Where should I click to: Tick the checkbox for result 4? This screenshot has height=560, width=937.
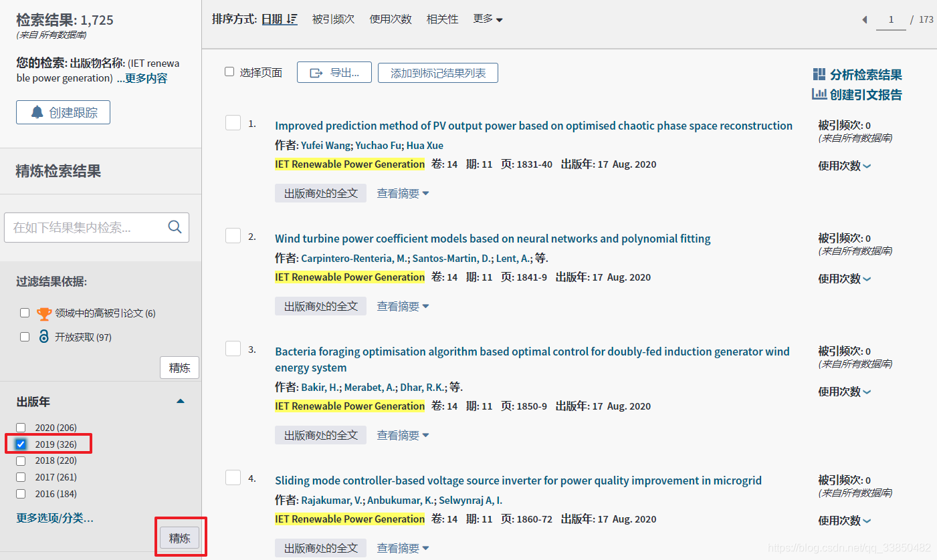233,477
